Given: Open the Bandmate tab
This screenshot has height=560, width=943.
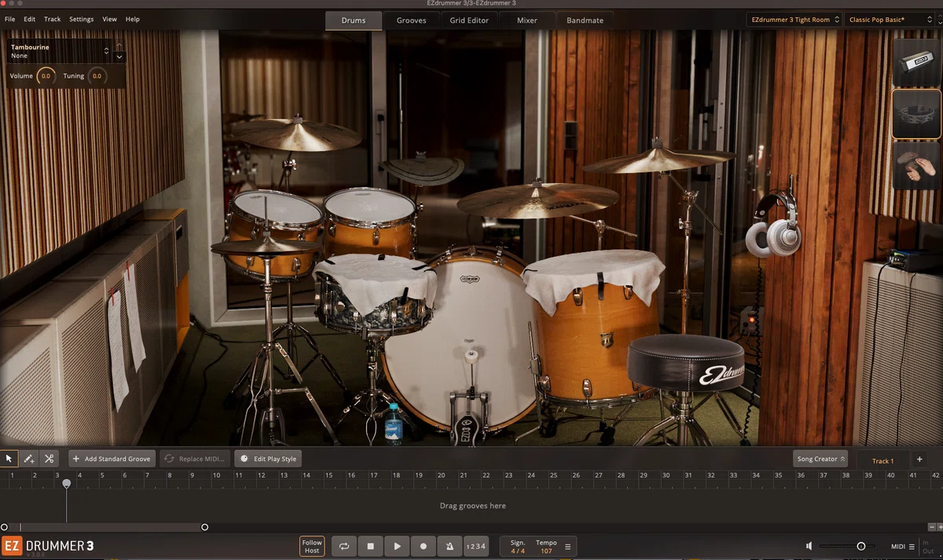Looking at the screenshot, I should (x=585, y=20).
